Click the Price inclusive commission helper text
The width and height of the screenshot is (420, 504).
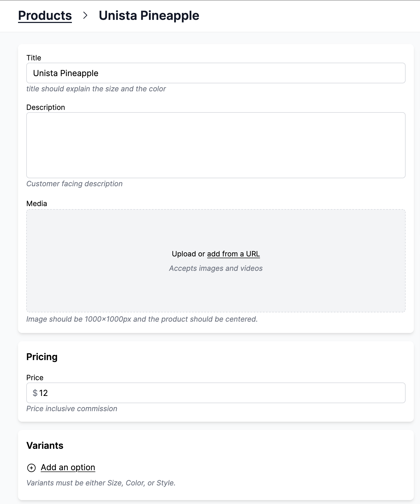tap(72, 409)
